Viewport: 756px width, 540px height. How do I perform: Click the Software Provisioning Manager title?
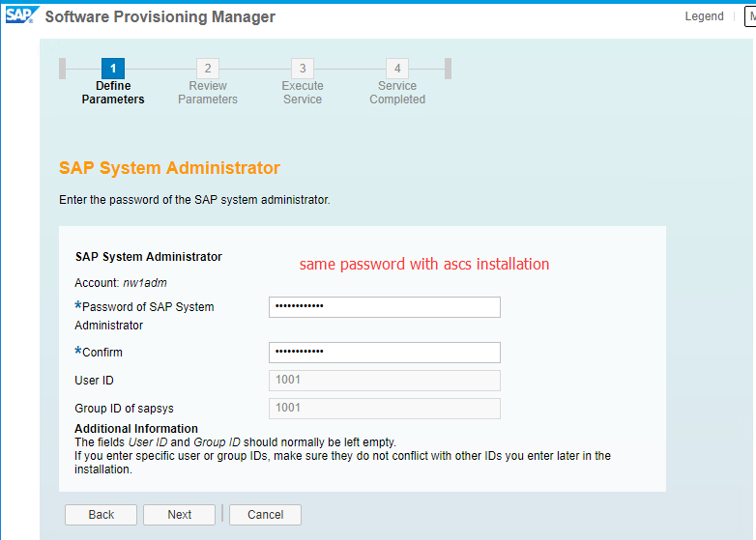coord(160,16)
